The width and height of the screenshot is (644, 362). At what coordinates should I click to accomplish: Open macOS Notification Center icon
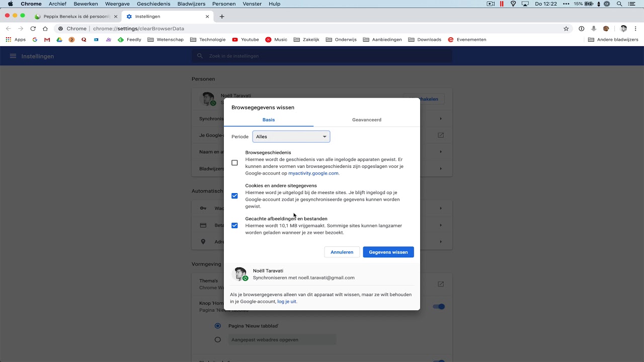pyautogui.click(x=632, y=4)
